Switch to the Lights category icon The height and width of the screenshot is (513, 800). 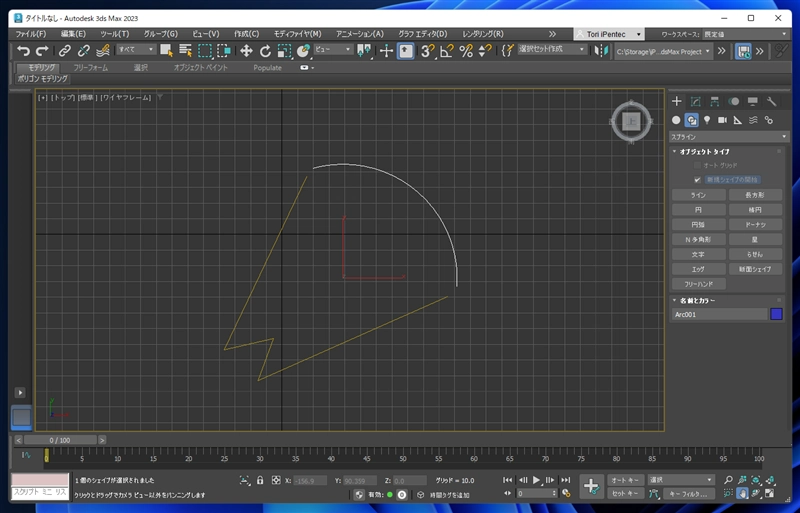click(x=706, y=120)
